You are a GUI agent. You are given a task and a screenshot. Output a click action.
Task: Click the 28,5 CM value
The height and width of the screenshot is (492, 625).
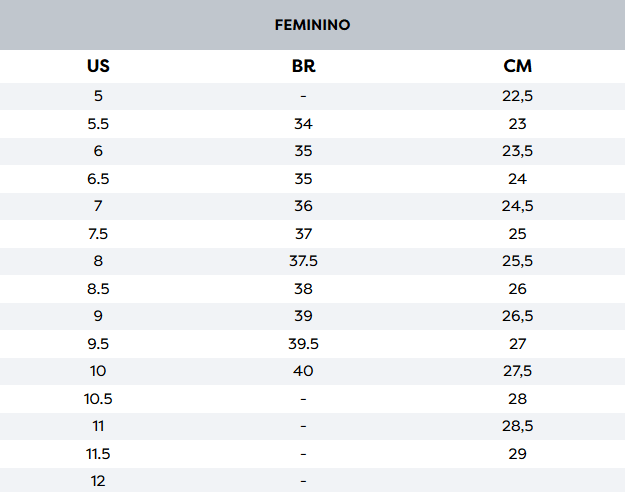517,426
